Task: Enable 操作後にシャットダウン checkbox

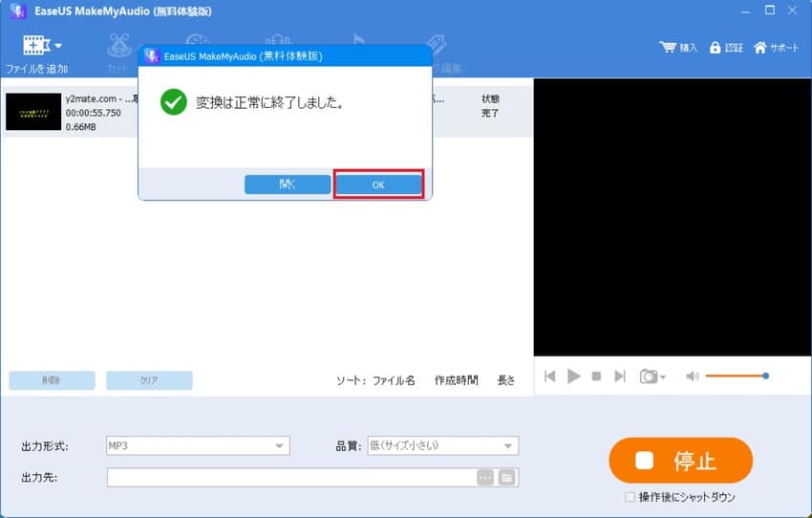Action: (x=630, y=497)
